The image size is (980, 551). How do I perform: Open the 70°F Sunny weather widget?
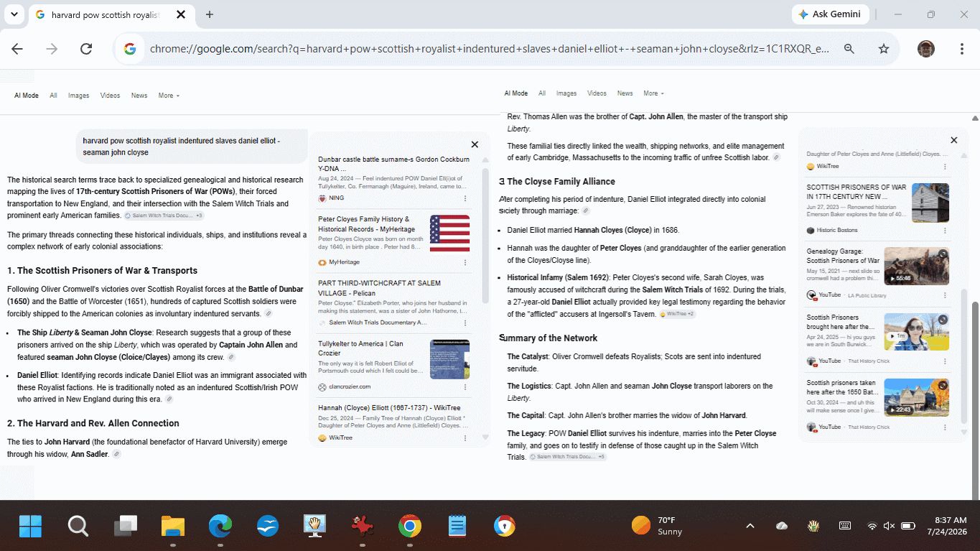pyautogui.click(x=657, y=526)
